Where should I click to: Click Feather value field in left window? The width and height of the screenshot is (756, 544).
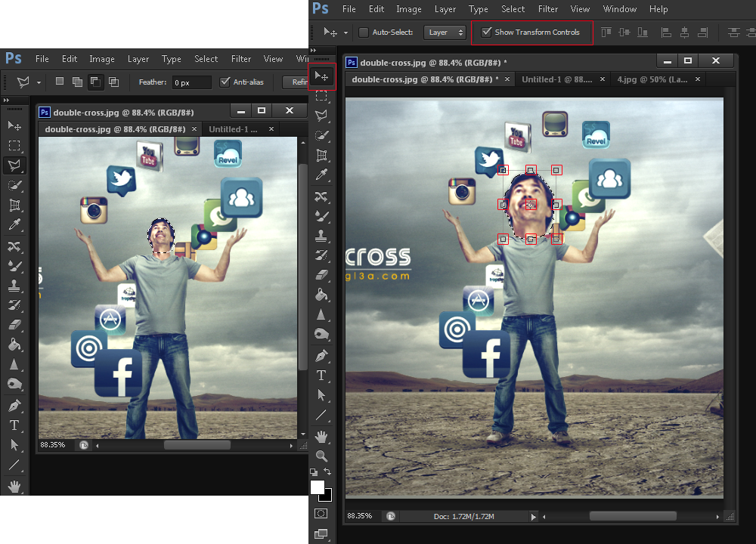pyautogui.click(x=191, y=82)
